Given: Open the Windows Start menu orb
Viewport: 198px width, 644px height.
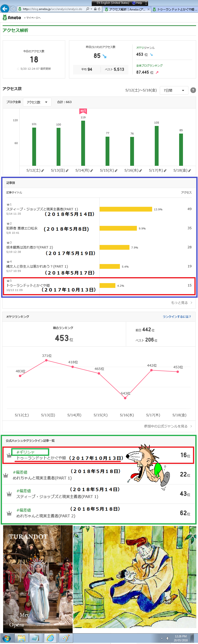Looking at the screenshot, I should click(6, 638).
